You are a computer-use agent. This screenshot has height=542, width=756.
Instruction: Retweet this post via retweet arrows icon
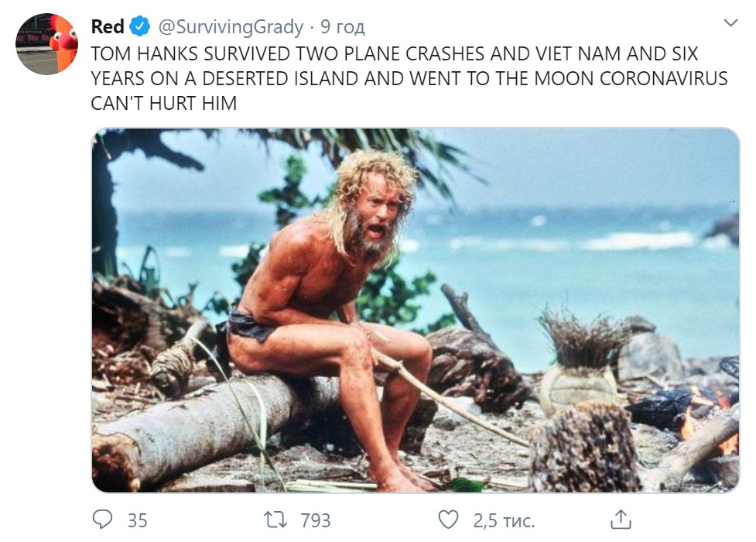coord(275,520)
